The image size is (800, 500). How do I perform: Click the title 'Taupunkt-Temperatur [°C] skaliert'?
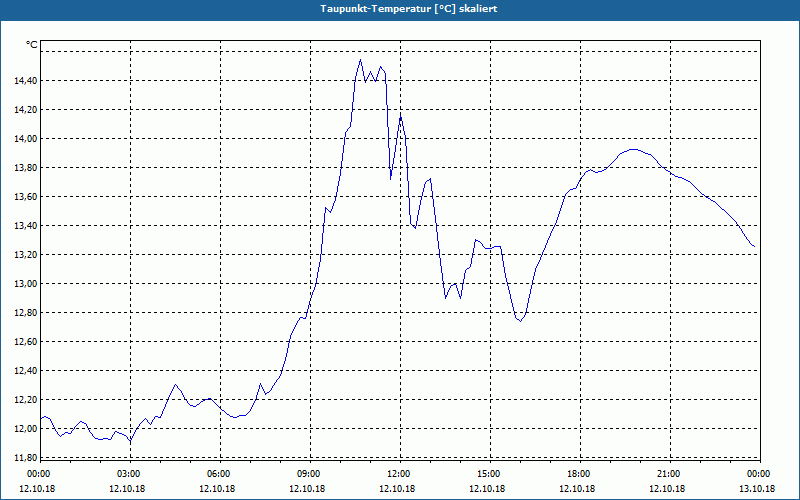point(409,9)
